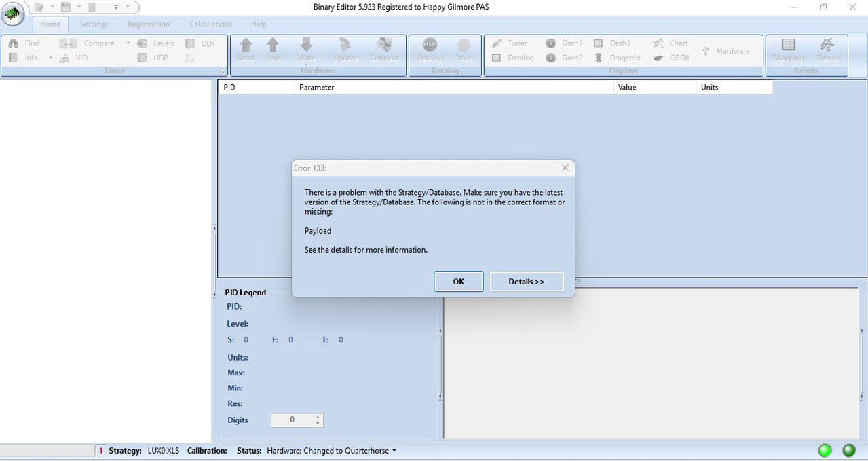The image size is (868, 461).
Task: Open the Chart display
Action: [658, 43]
